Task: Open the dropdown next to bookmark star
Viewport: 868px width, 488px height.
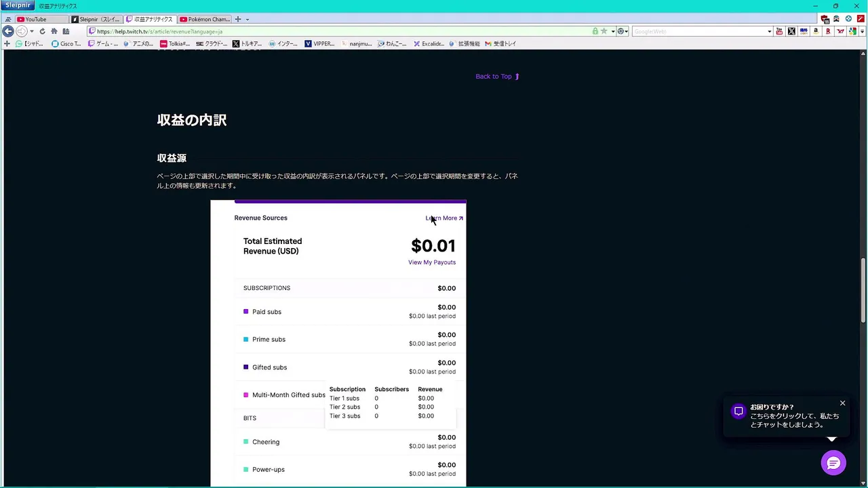Action: [612, 31]
